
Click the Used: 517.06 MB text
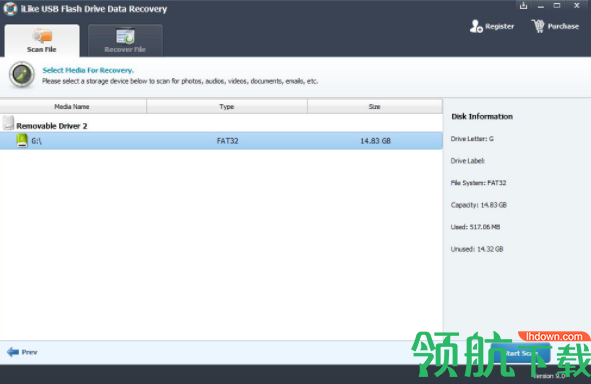coord(475,227)
